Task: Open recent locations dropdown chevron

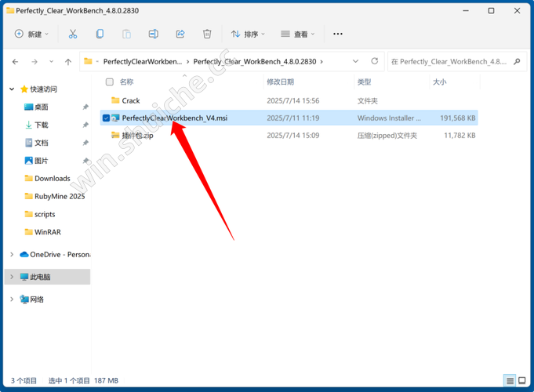Action: [x=51, y=62]
